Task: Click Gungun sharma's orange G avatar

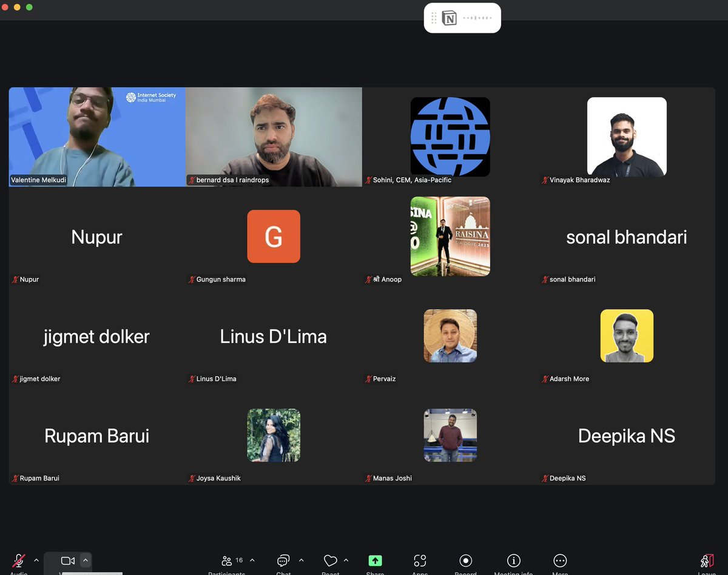Action: pyautogui.click(x=274, y=236)
